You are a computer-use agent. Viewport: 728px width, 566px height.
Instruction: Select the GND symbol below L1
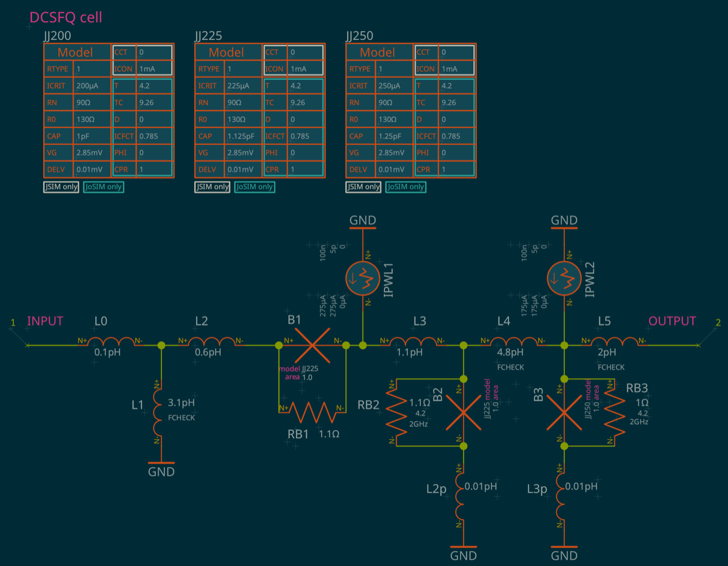161,468
